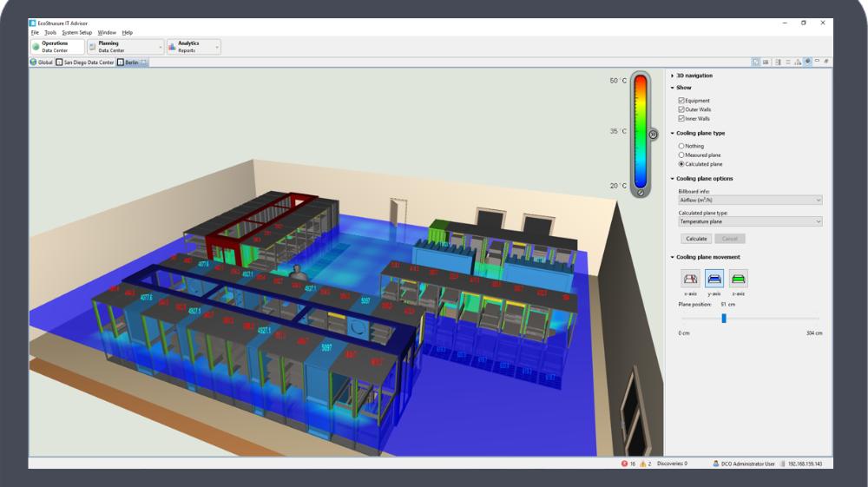Select the y-axis cooling plane icon
Screen dimensions: 868x487
[x=714, y=279]
